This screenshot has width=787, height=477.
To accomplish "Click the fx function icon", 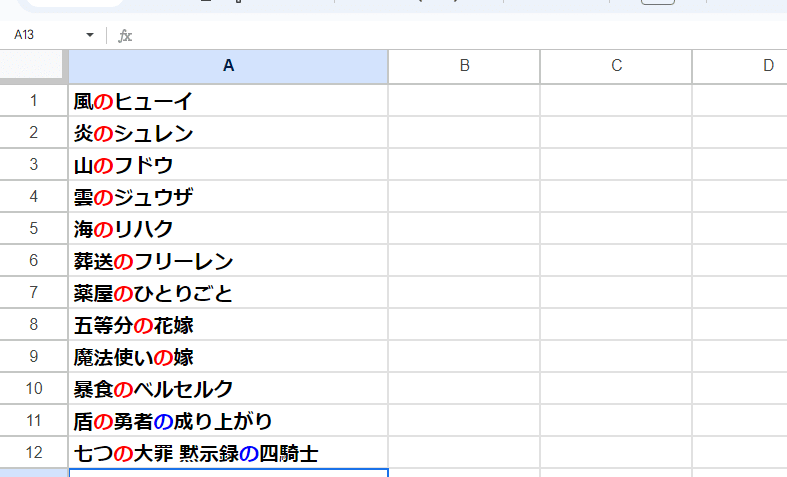I will (124, 36).
